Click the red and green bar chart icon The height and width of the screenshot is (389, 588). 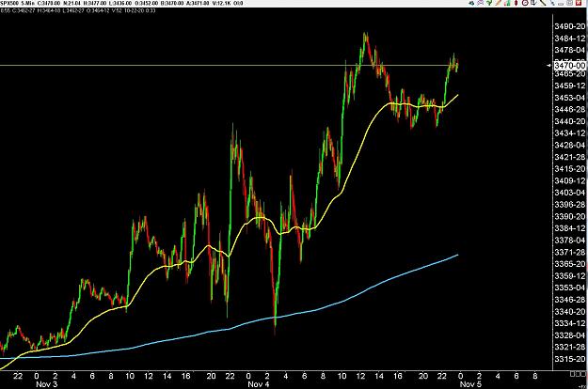[x=507, y=3]
